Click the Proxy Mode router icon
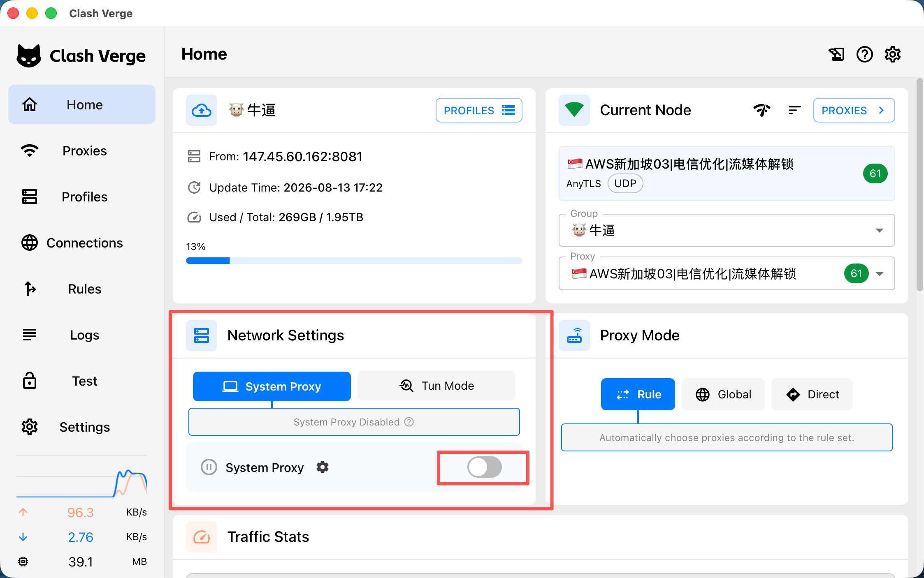The image size is (924, 578). pos(574,335)
